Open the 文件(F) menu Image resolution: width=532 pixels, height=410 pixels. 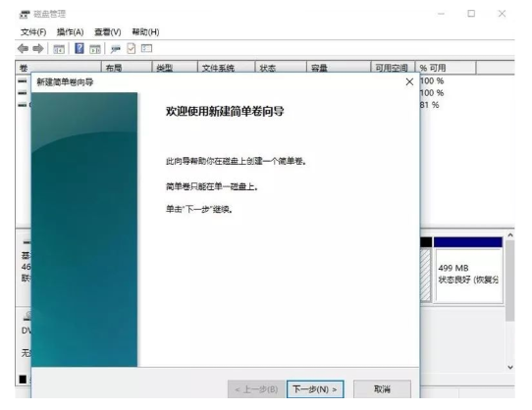(x=33, y=31)
